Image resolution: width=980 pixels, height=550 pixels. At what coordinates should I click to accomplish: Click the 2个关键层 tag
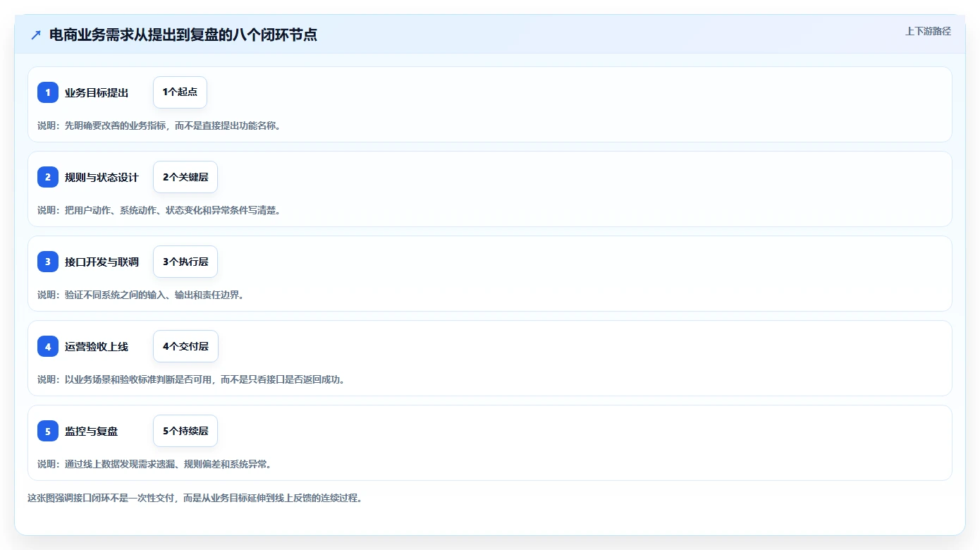click(x=185, y=177)
